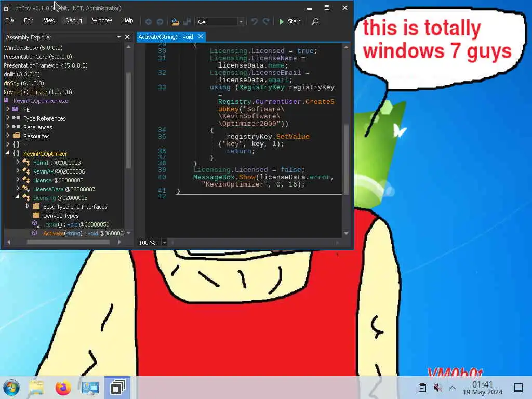Select dnSpy (6.1.8.0) assembly
The width and height of the screenshot is (532, 399).
pos(24,83)
